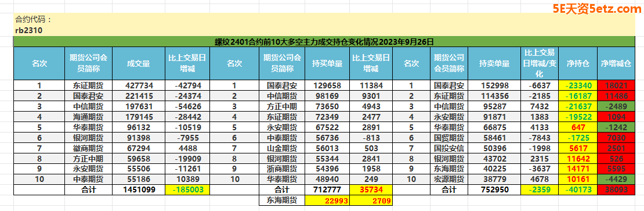Viewport: 644px width, 211px height.
Task: Select the green title row 螺纹2401合约前10大多空主力成交持仓变化情况
Action: (x=324, y=41)
